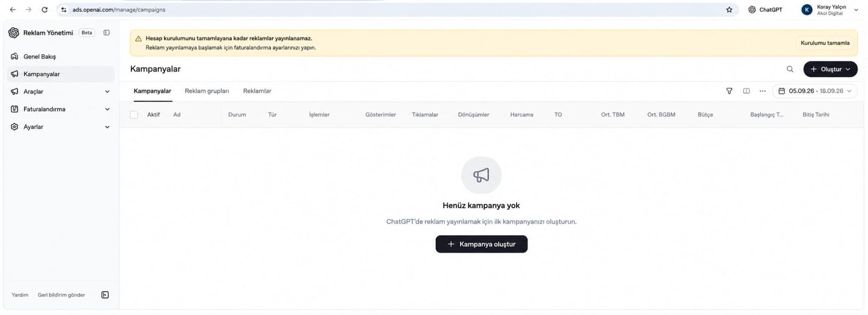Sort by Harcama column header
This screenshot has width=868, height=315.
coord(521,114)
